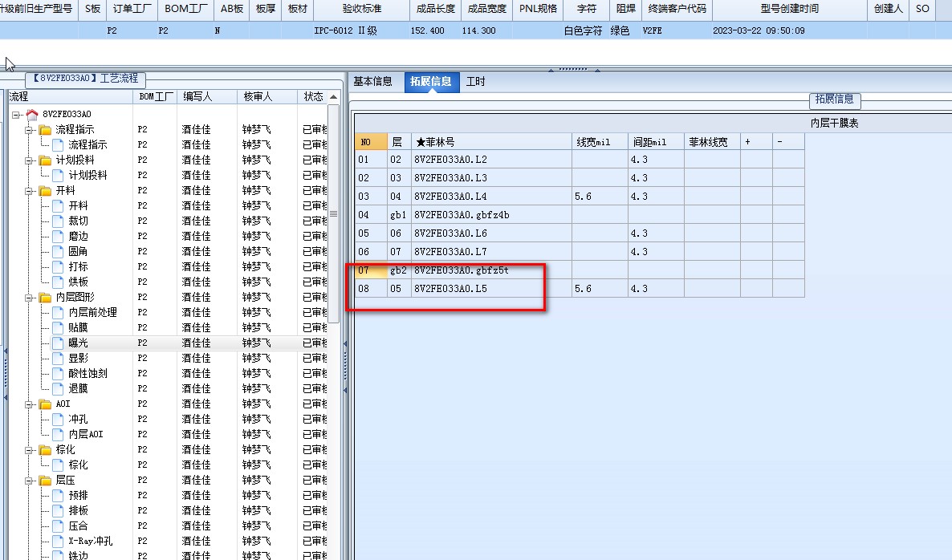Click the 核审人 column header in process tree
The image size is (952, 560).
[x=267, y=96]
